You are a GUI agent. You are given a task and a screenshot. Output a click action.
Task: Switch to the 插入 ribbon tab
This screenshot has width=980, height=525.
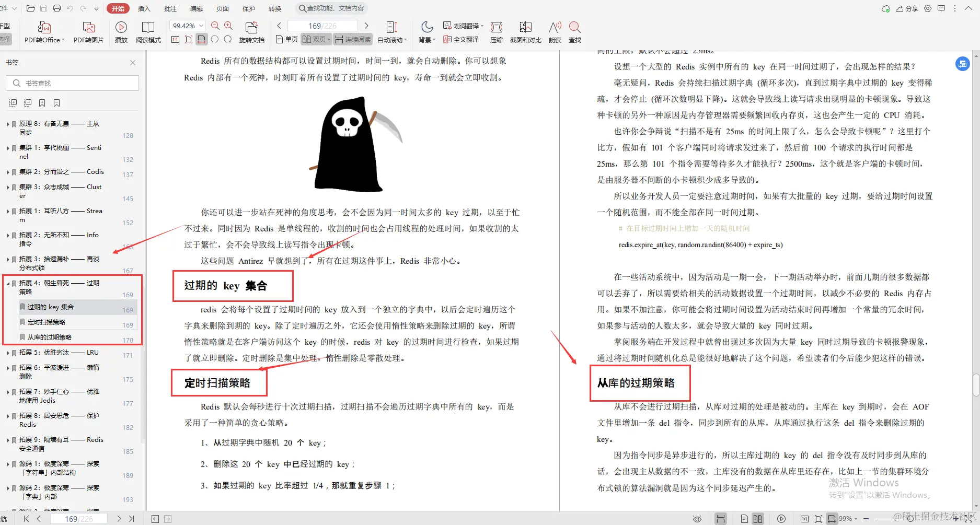tap(144, 8)
